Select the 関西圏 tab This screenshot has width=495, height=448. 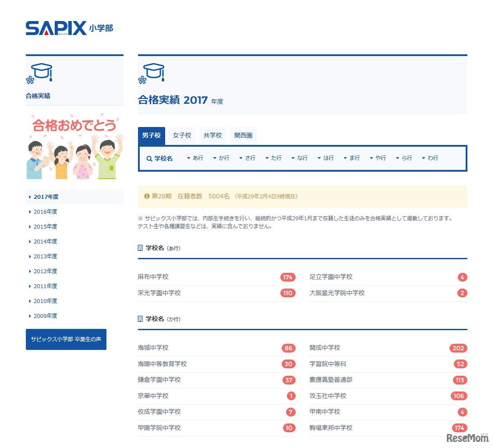[244, 135]
